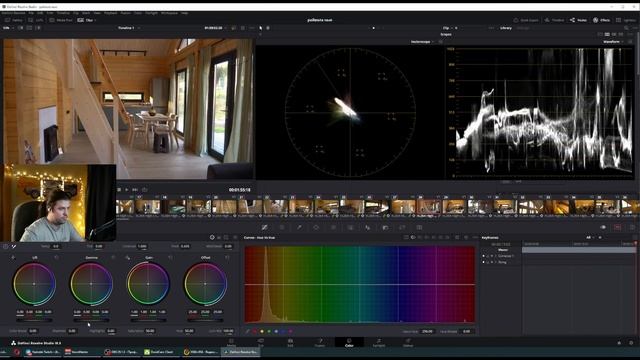Screen dimensions: 640x360
Task: Toggle the lock on Corrector 1 keyframe track
Action: pos(488,256)
